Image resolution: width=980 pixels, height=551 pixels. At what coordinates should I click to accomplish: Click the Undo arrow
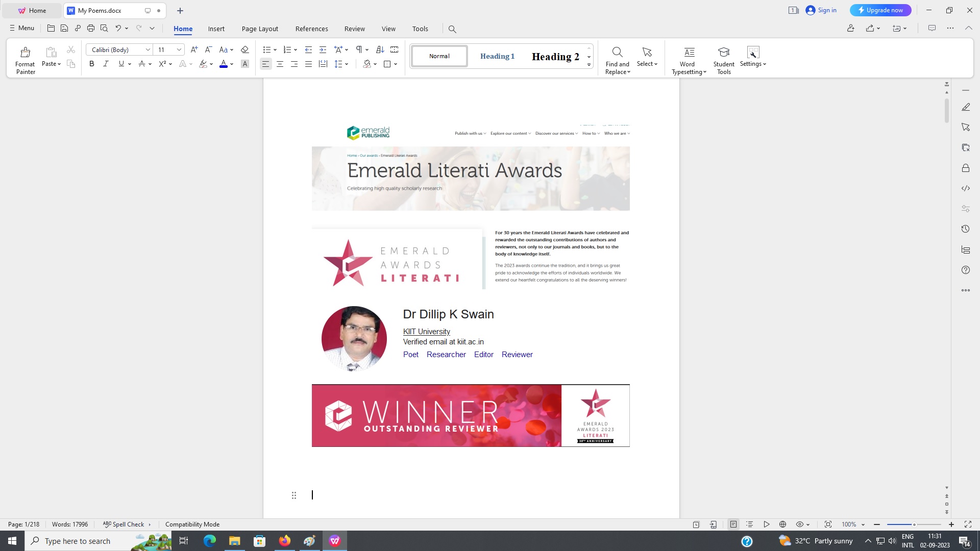click(118, 29)
